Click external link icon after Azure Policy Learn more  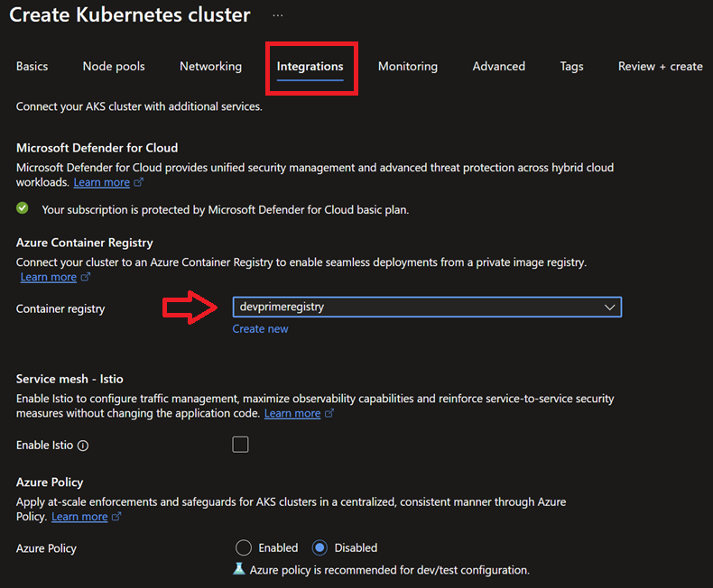(x=116, y=517)
